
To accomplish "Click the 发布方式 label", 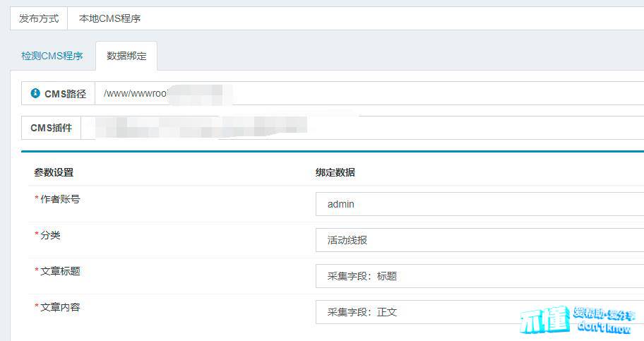I will tap(39, 19).
